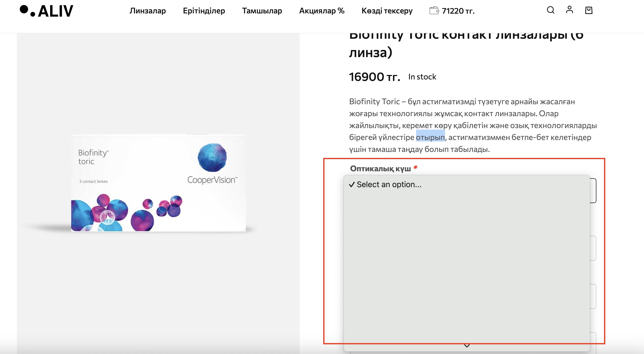Open Акциялар % promotions page
Screen dimensions: 644x354
point(322,11)
